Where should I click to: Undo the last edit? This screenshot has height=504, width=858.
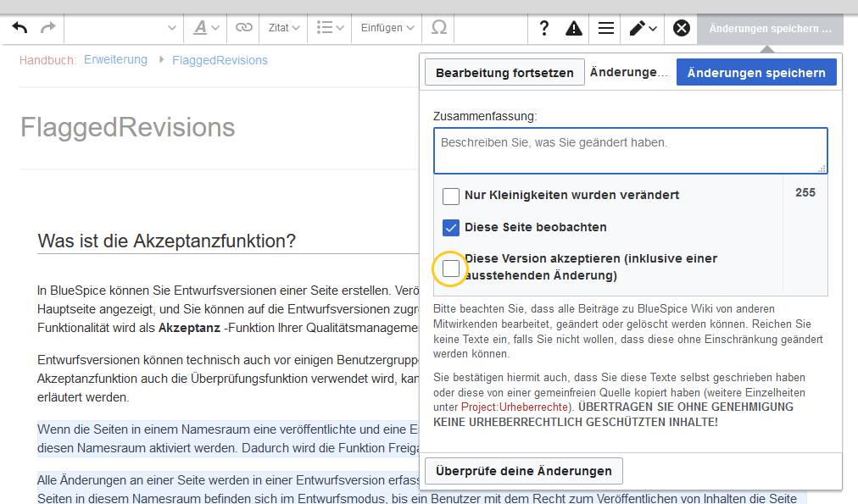point(19,27)
